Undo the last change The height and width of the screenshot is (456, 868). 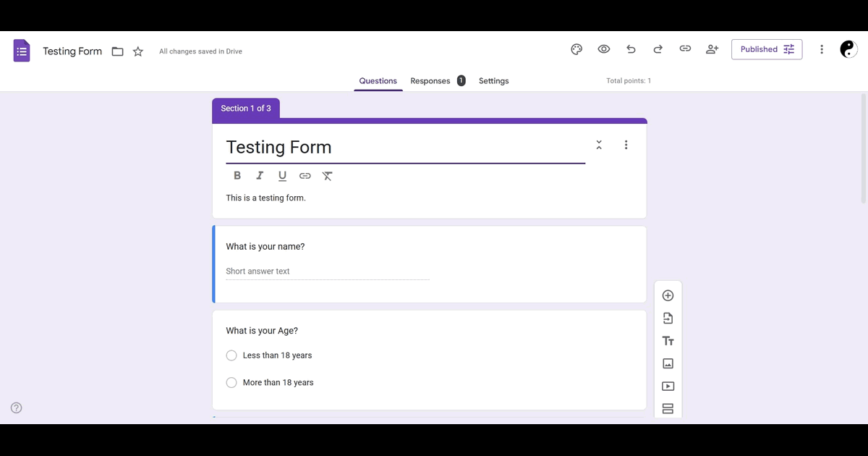(631, 49)
